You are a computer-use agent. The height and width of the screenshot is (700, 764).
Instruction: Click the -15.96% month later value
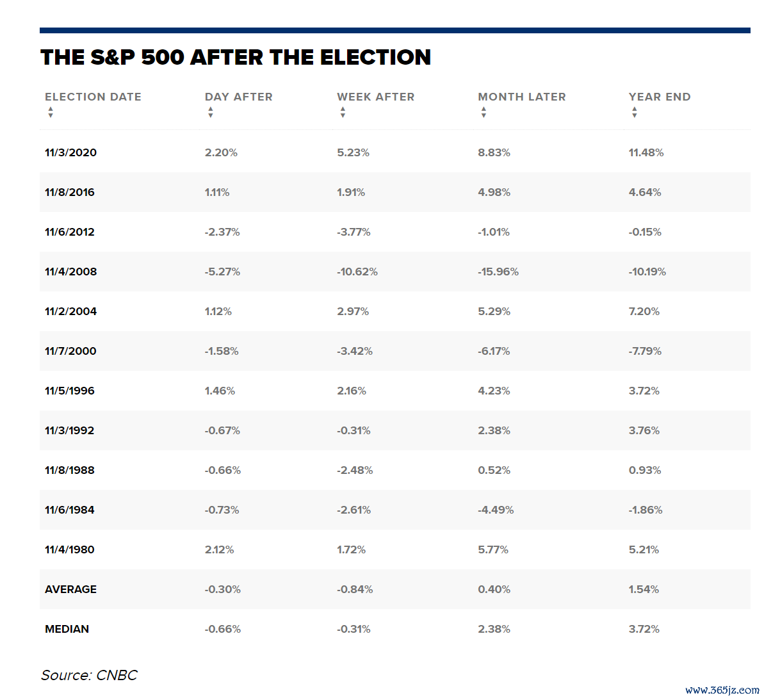(498, 272)
